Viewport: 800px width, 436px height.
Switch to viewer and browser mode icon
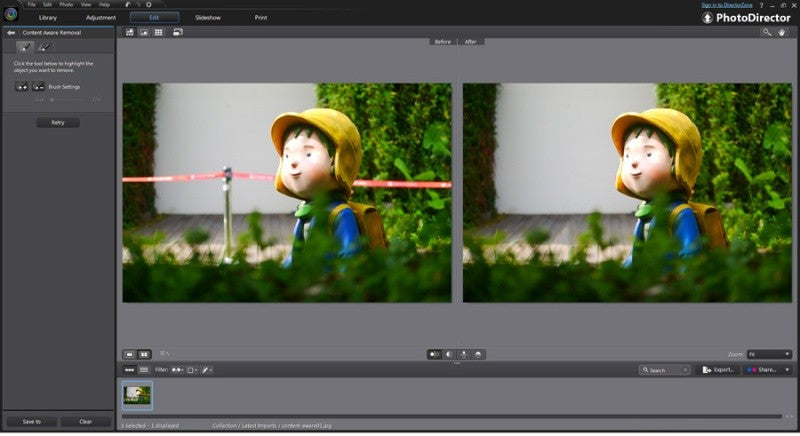[x=130, y=32]
